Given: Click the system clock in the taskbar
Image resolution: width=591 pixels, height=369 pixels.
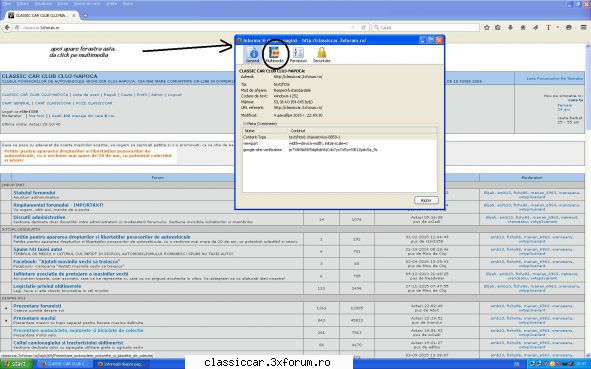Looking at the screenshot, I should tap(581, 364).
